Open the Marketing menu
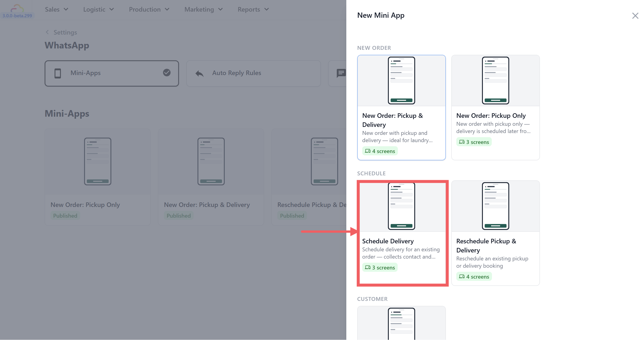 (204, 10)
